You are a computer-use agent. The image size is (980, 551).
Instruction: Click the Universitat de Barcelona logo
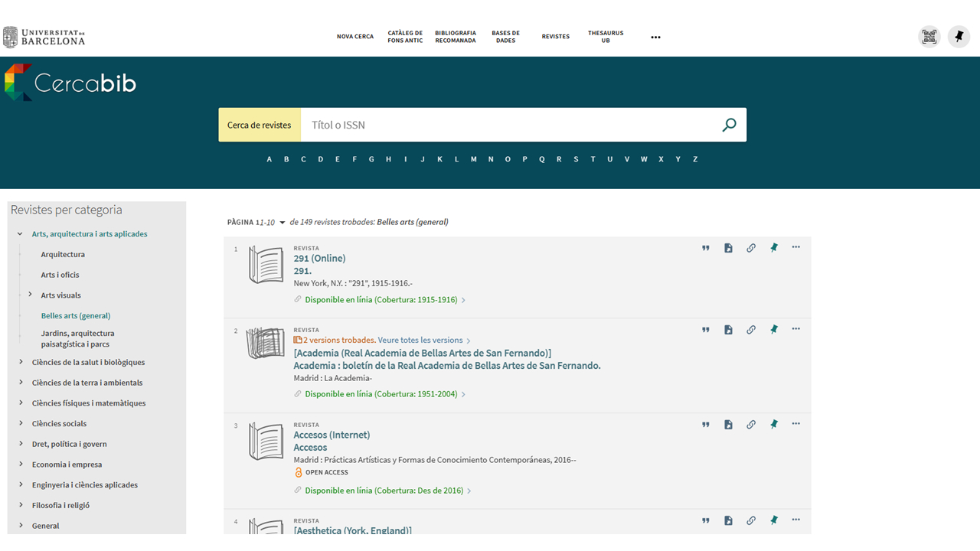44,37
